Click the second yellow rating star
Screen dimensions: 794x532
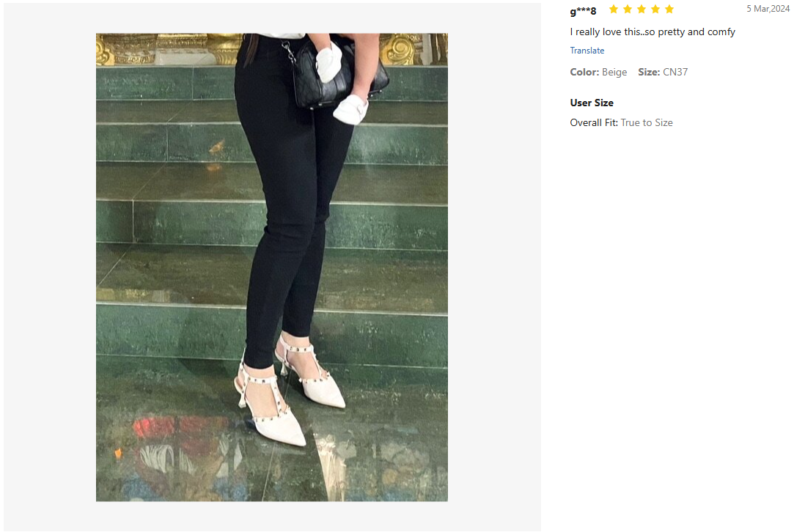628,9
